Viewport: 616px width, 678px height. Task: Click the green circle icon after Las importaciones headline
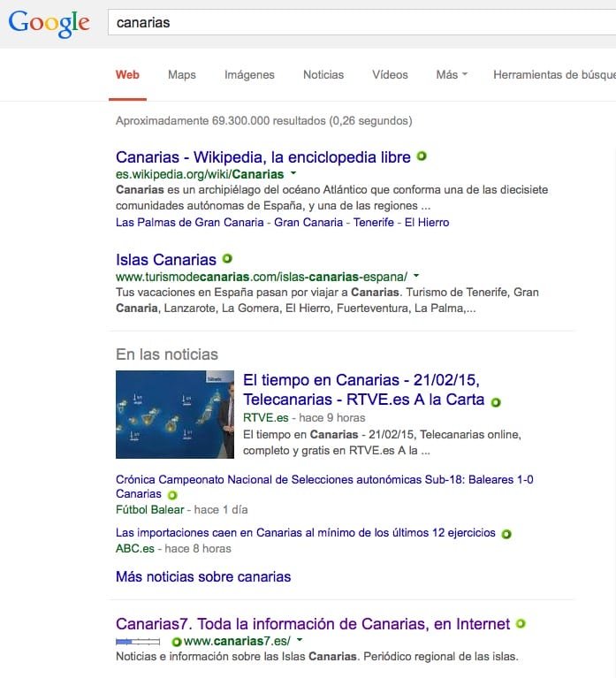[x=506, y=535]
